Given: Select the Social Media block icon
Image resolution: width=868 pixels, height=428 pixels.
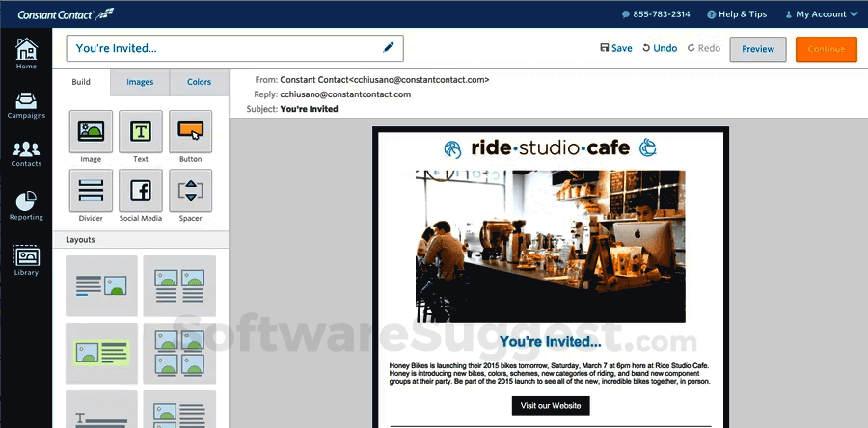Looking at the screenshot, I should 141,190.
